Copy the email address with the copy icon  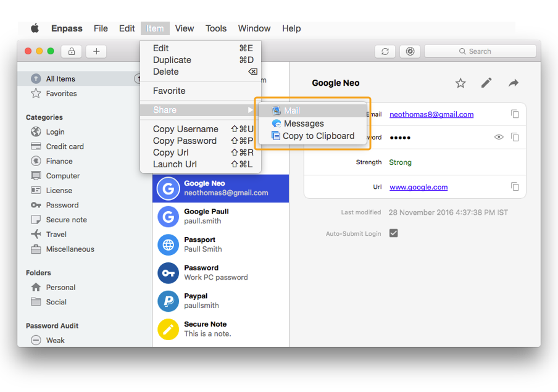(x=515, y=114)
